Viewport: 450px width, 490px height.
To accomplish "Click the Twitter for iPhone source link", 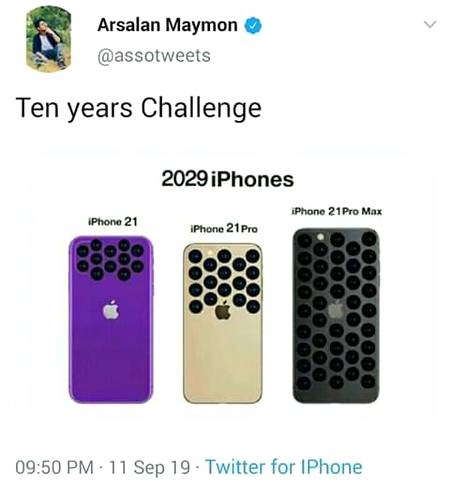I will tap(284, 467).
